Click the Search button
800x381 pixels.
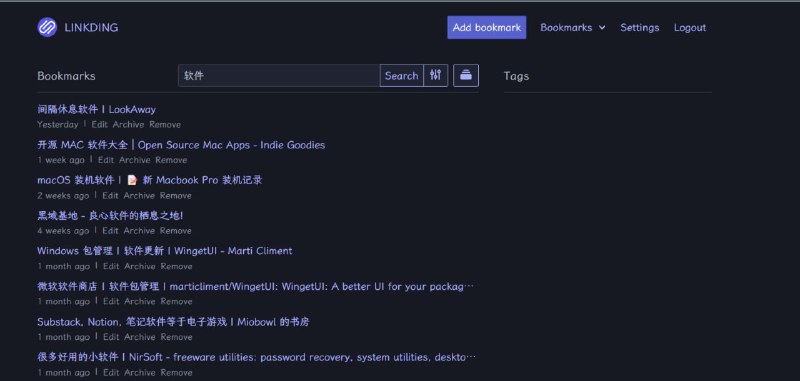(x=402, y=75)
